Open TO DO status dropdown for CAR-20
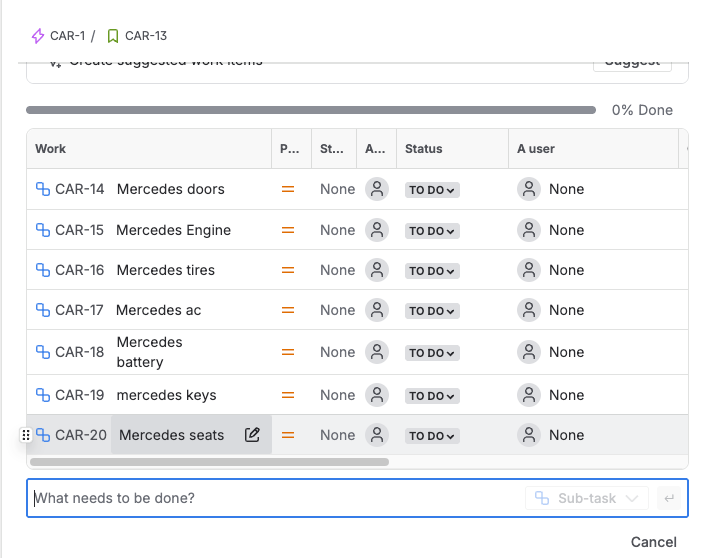The height and width of the screenshot is (558, 701). tap(432, 435)
